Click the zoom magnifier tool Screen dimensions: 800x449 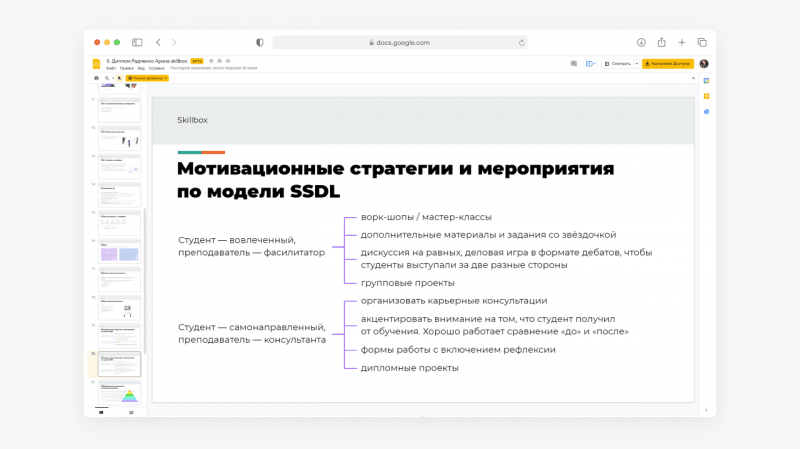coord(107,78)
